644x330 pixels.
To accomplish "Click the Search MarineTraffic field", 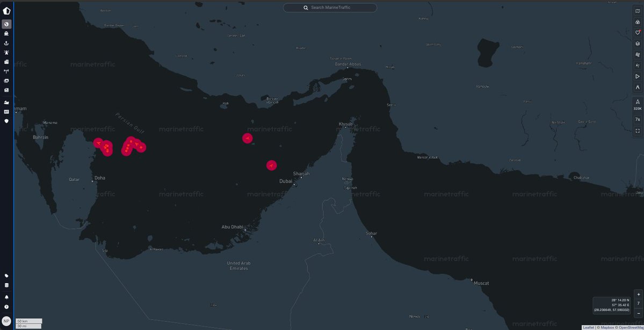I will (330, 8).
